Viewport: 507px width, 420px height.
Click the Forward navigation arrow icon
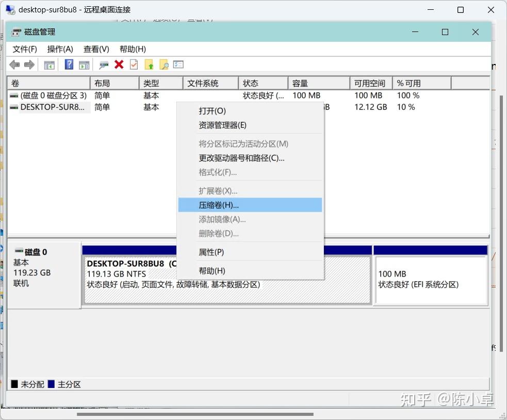click(x=29, y=64)
